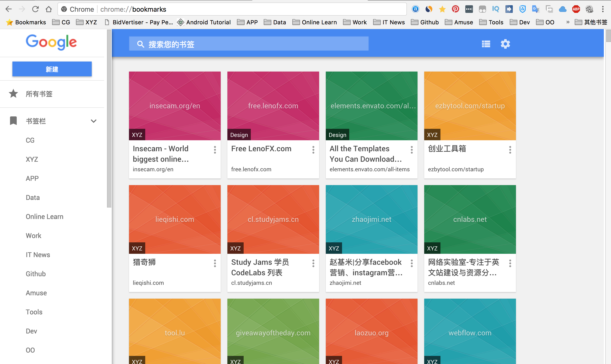The image size is (611, 364).
Task: Open the Bookmarks star shortcut in bar
Action: [x=26, y=22]
